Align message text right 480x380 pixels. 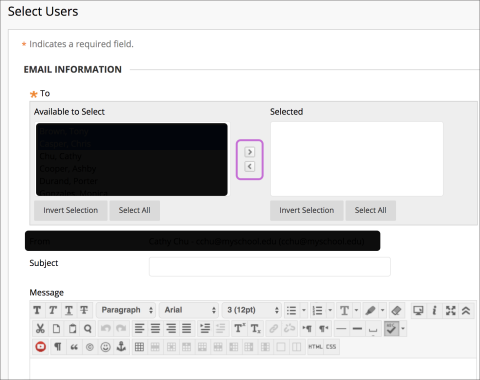[171, 329]
